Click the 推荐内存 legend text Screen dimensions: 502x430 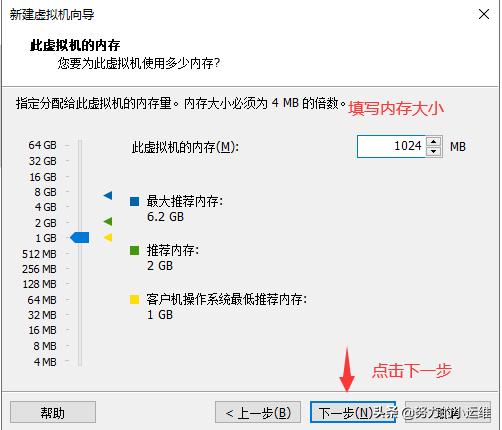pyautogui.click(x=173, y=250)
